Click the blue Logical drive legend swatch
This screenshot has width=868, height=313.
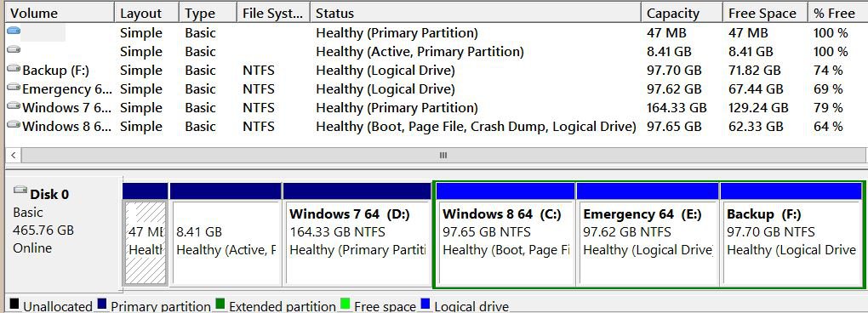425,304
